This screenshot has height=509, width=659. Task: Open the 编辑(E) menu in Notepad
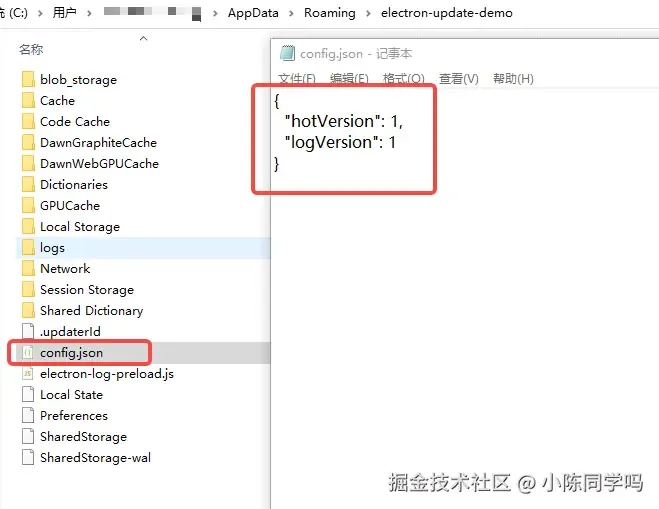(x=349, y=79)
